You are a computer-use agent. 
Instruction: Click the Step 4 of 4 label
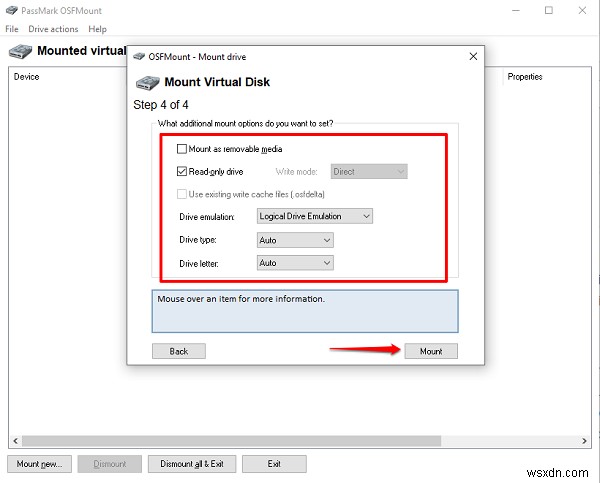tap(161, 105)
